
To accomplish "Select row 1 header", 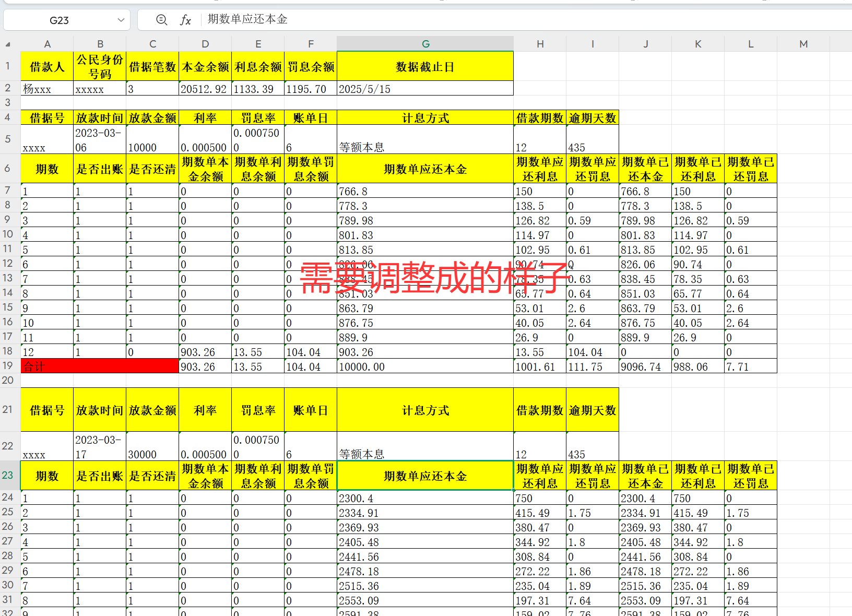I will (8, 66).
